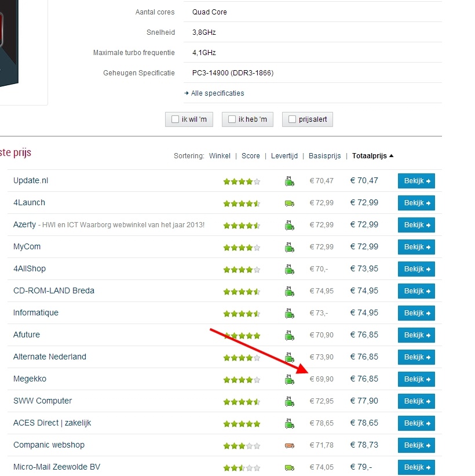Click the MyCom 24h delivery truck icon
475x476 pixels.
pos(290,248)
